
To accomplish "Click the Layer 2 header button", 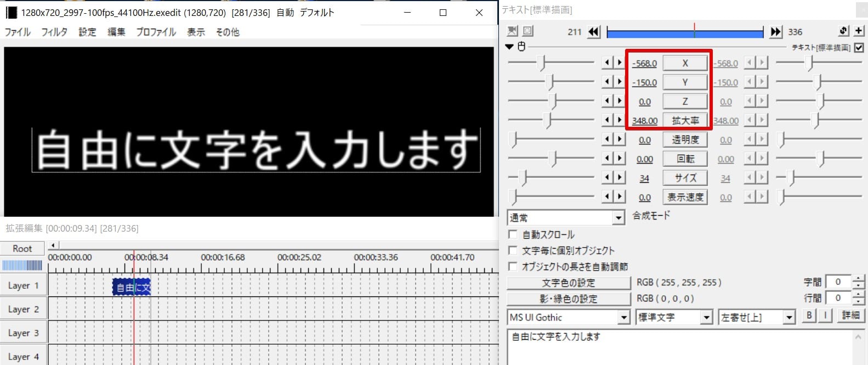I will pos(23,309).
